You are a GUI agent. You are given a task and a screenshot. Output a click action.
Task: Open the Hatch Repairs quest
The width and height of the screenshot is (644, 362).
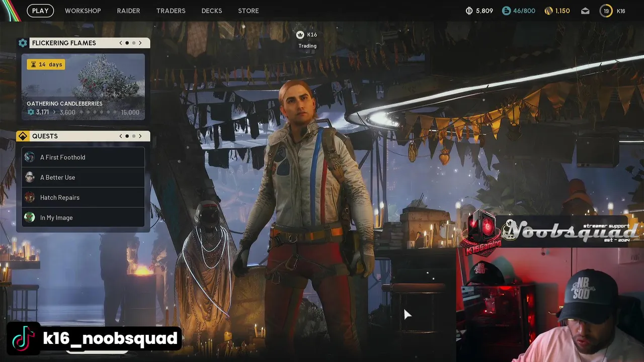83,198
